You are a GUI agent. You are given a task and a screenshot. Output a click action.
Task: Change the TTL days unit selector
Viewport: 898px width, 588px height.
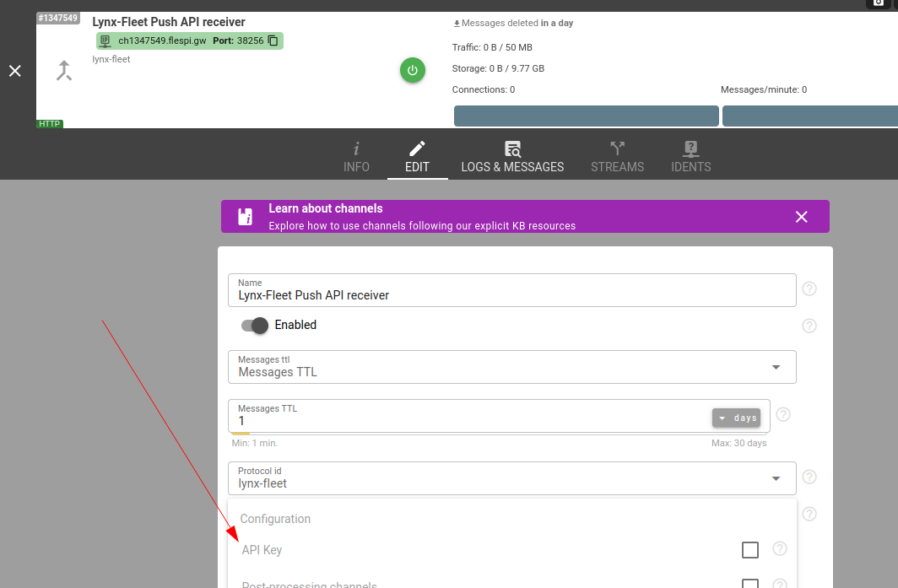tap(736, 418)
